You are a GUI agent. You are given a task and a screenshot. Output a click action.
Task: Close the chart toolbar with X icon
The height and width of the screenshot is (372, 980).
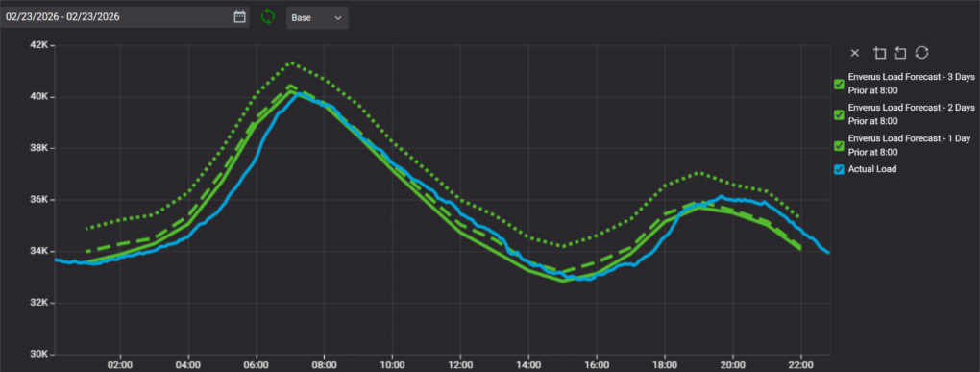point(855,53)
